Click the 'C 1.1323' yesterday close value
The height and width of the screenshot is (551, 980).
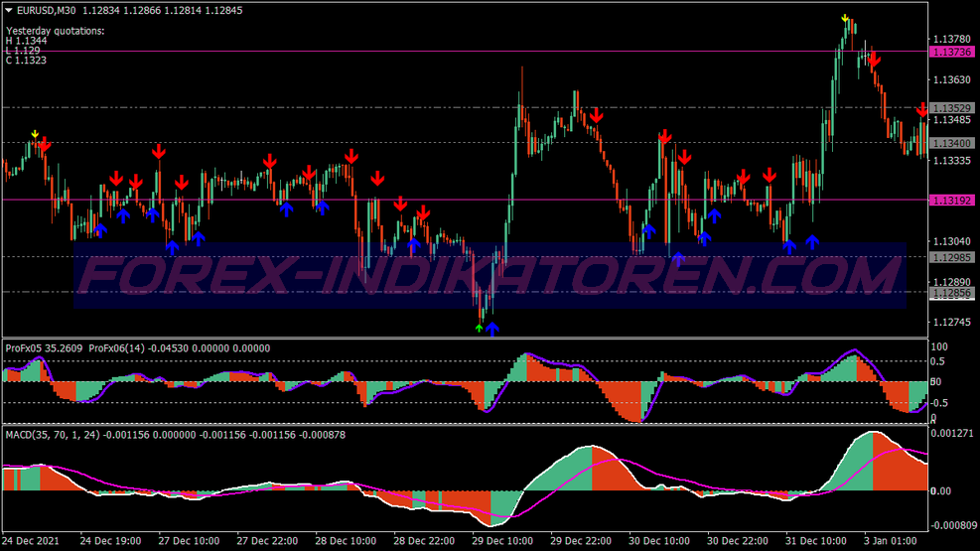[26, 60]
